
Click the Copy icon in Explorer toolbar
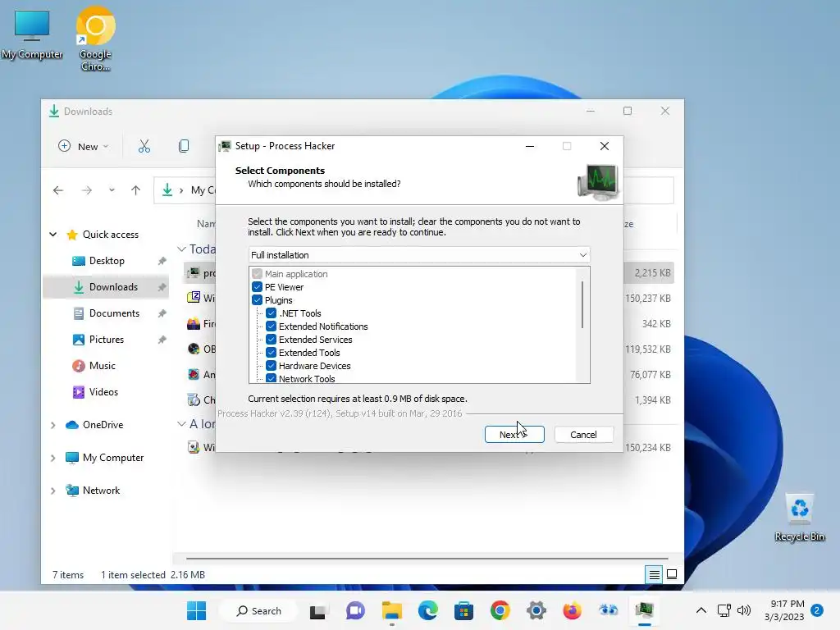coord(184,146)
